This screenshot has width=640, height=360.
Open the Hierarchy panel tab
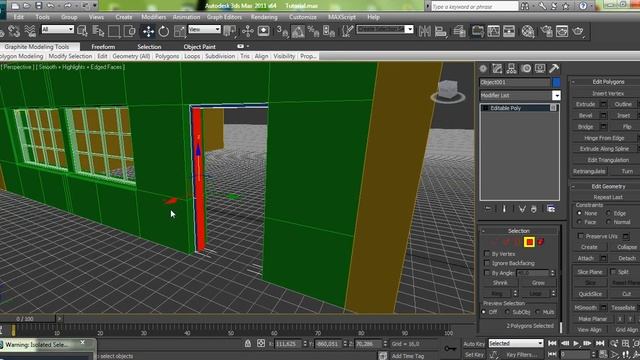[x=511, y=69]
